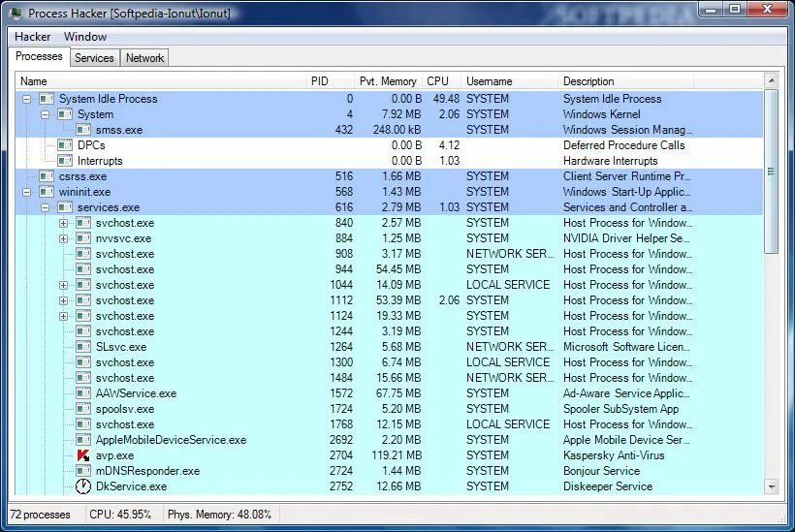Sort by the Description column header
795x532 pixels.
click(x=625, y=81)
